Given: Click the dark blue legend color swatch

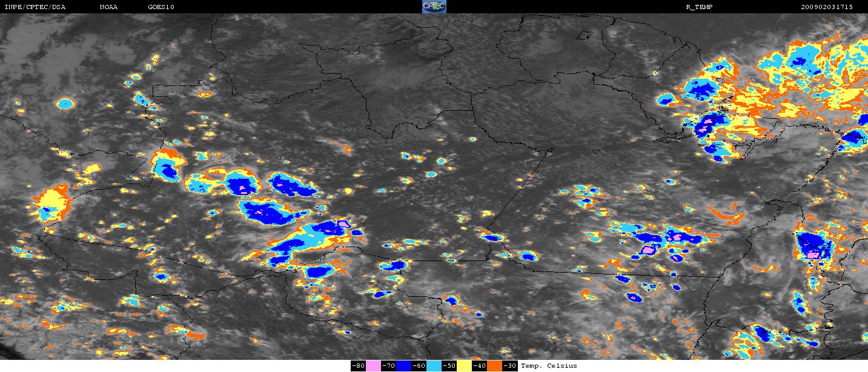Looking at the screenshot, I should (403, 366).
